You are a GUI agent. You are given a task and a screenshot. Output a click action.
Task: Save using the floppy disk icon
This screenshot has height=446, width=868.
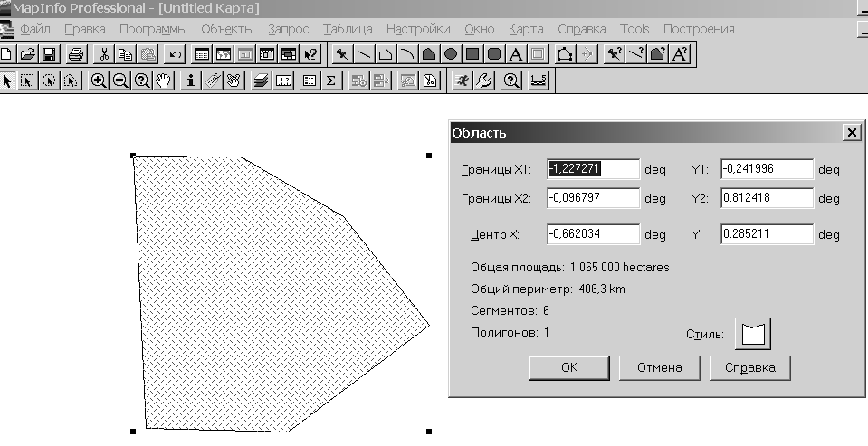click(49, 54)
